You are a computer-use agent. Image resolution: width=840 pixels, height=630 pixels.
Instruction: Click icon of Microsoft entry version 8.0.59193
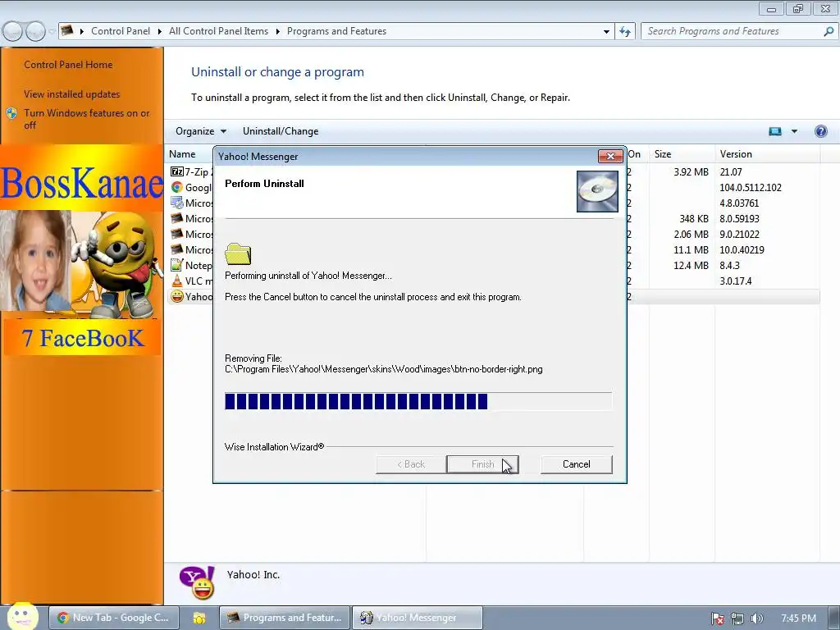coord(177,218)
